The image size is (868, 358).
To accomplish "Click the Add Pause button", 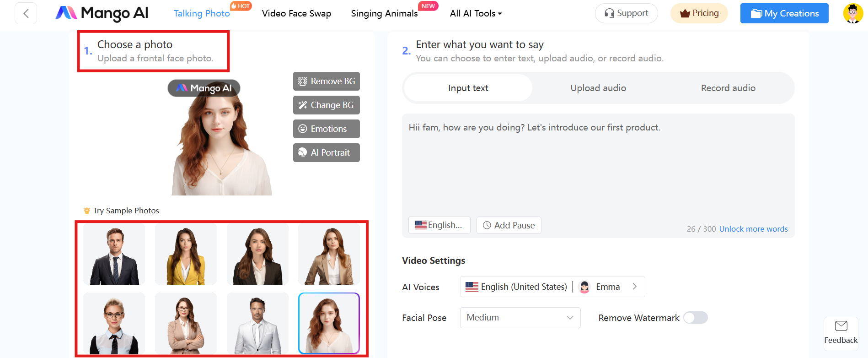I will coord(509,225).
